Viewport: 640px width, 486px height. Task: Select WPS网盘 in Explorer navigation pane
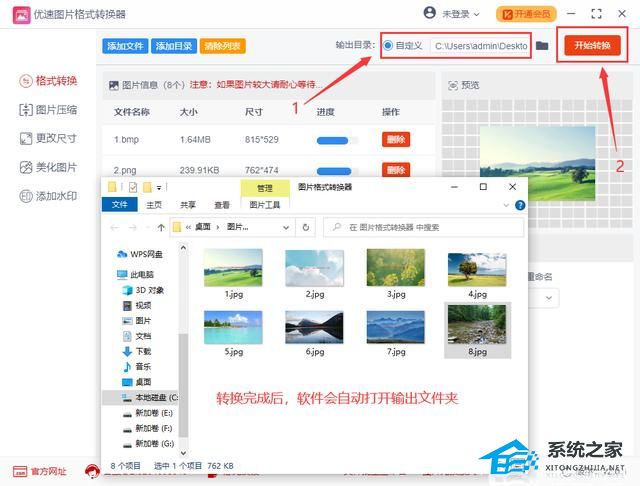(x=140, y=254)
